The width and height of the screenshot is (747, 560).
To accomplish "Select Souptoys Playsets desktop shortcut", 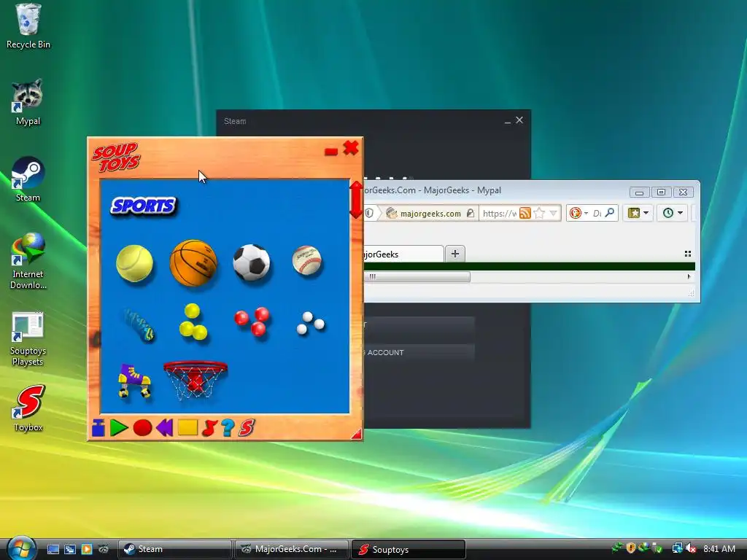I will click(28, 339).
